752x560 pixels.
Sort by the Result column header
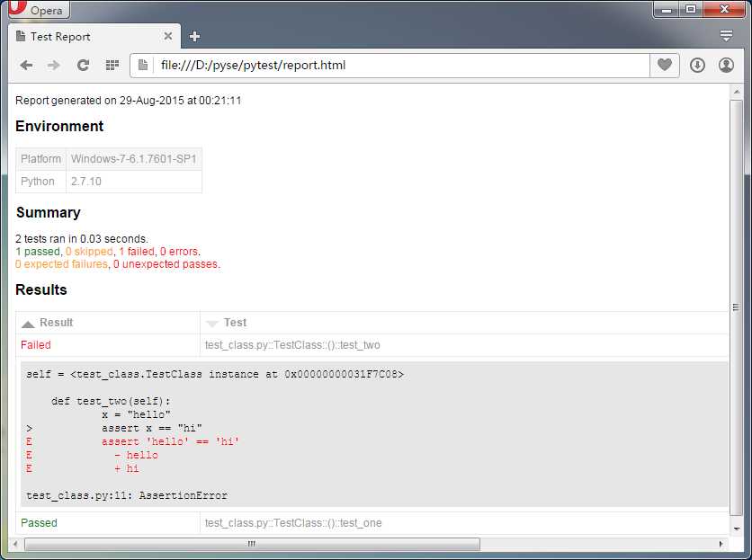pyautogui.click(x=108, y=323)
